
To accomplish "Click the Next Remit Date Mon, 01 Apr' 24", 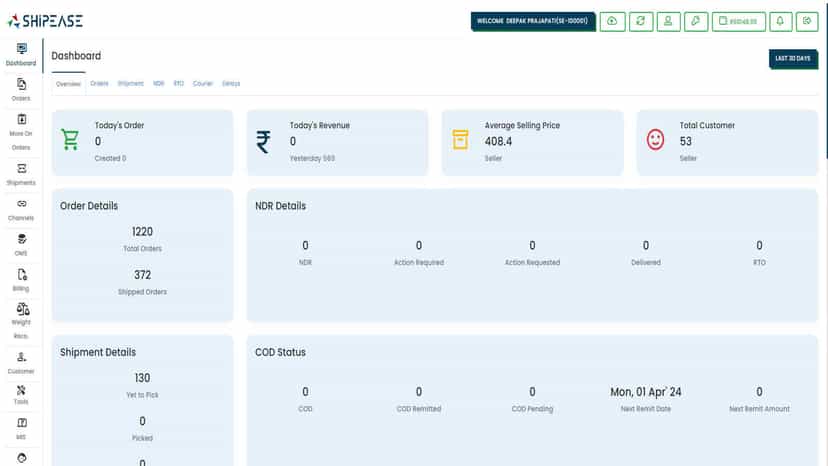I will (x=646, y=392).
